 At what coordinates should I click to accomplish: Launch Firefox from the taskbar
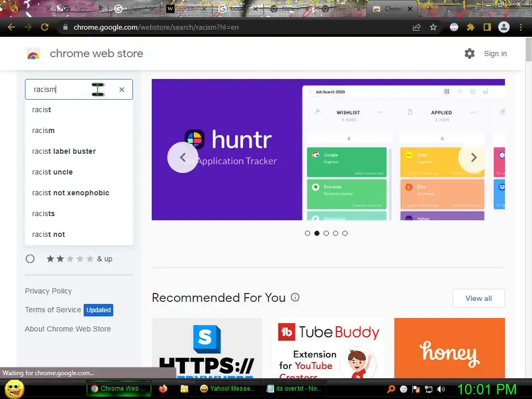[x=163, y=389]
